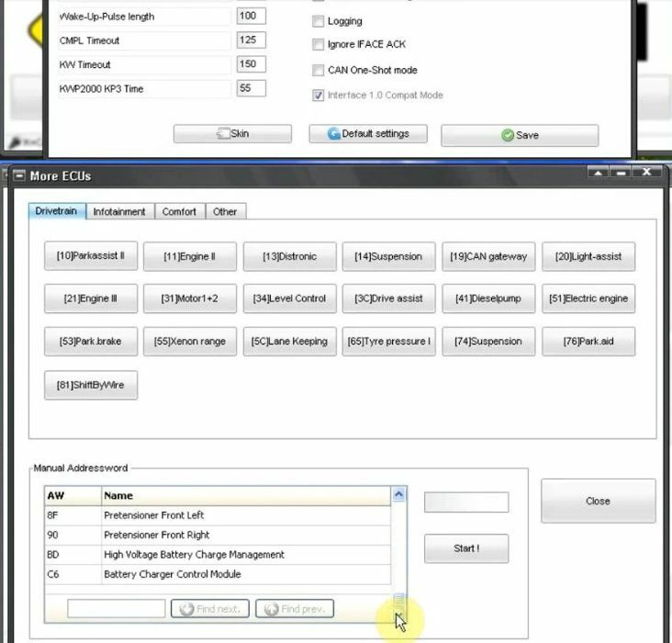Click the addressword list scroll-up arrow
Screen dimensions: 672x643
point(398,494)
